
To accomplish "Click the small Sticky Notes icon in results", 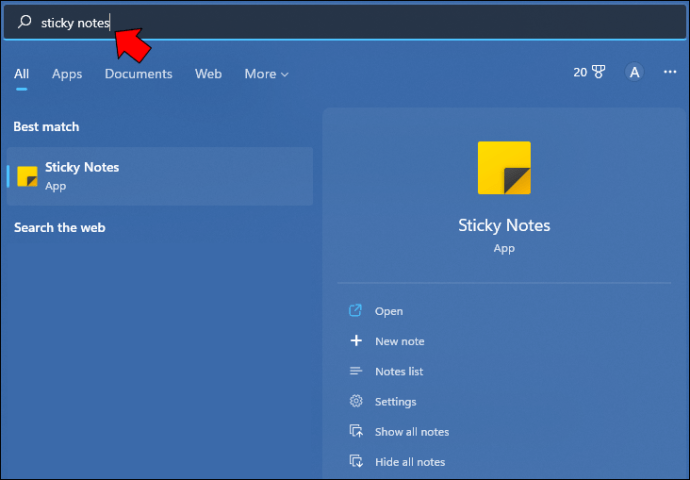I will pos(28,176).
